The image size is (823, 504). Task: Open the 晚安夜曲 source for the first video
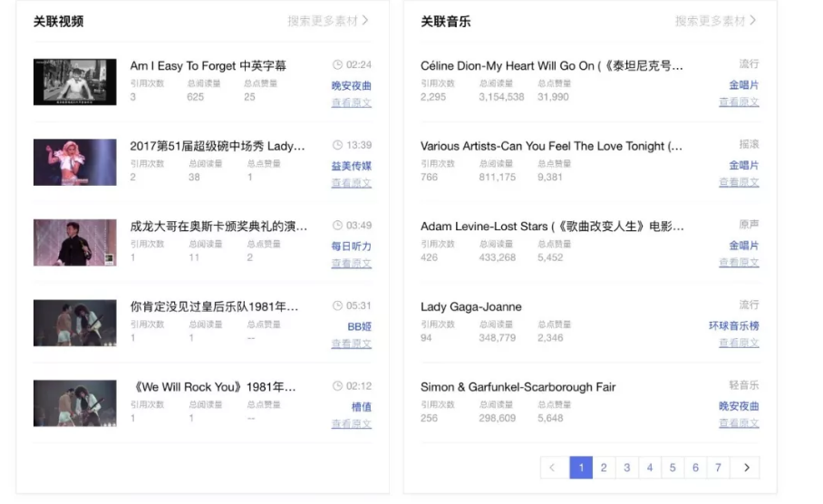[x=351, y=86]
